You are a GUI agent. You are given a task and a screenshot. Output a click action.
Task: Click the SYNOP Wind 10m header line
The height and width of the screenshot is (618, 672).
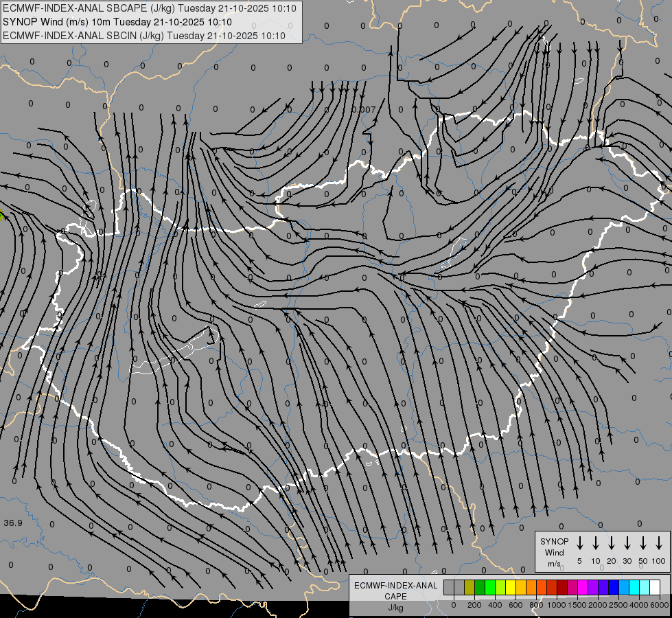[117, 22]
